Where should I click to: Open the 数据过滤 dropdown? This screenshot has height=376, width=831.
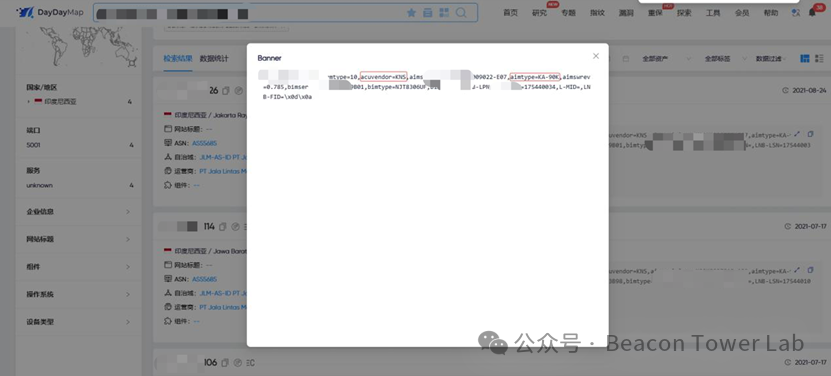(771, 59)
